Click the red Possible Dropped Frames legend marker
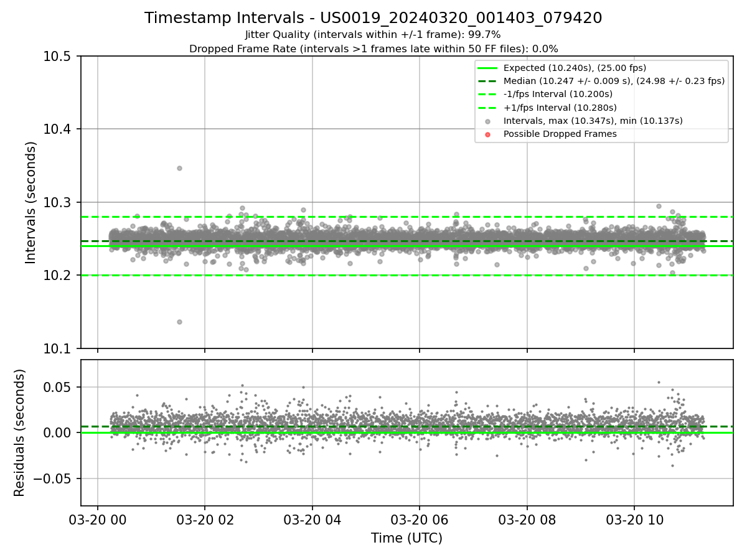Viewport: 747px width, 560px height. (x=487, y=134)
